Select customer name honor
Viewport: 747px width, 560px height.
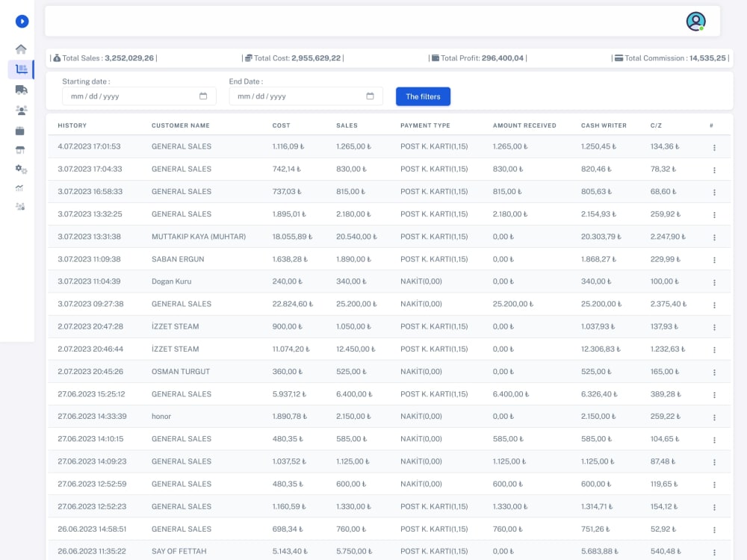[161, 416]
